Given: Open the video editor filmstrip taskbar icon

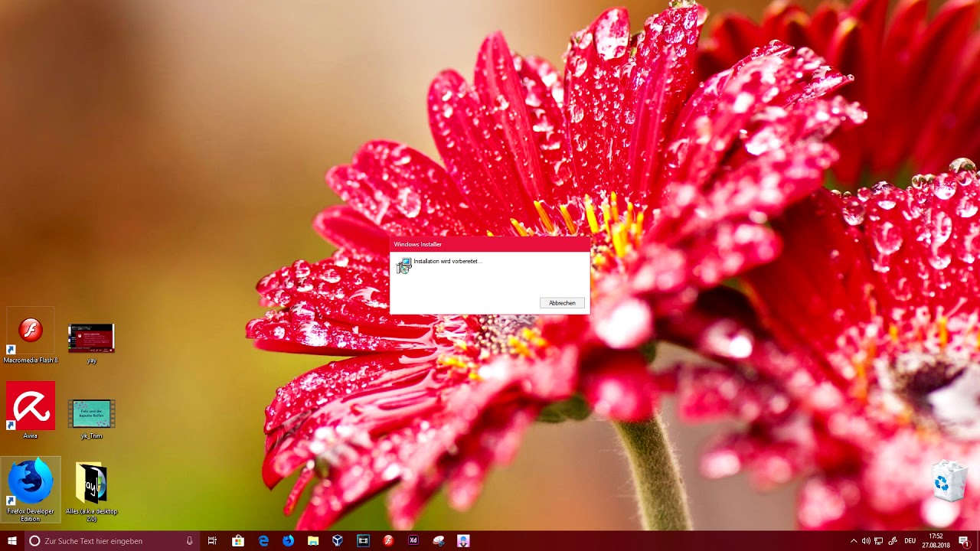Looking at the screenshot, I should point(363,541).
